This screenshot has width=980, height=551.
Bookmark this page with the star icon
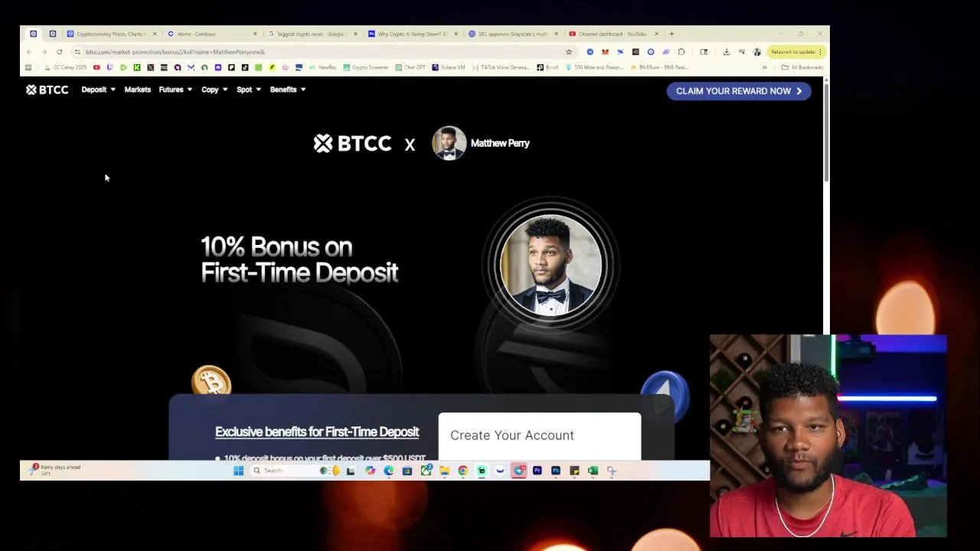pyautogui.click(x=569, y=52)
